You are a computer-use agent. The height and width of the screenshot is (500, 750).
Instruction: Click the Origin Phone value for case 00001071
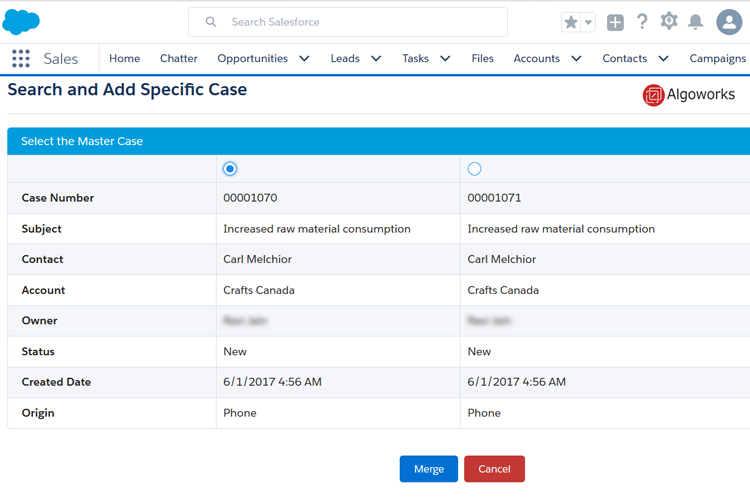[x=484, y=413]
